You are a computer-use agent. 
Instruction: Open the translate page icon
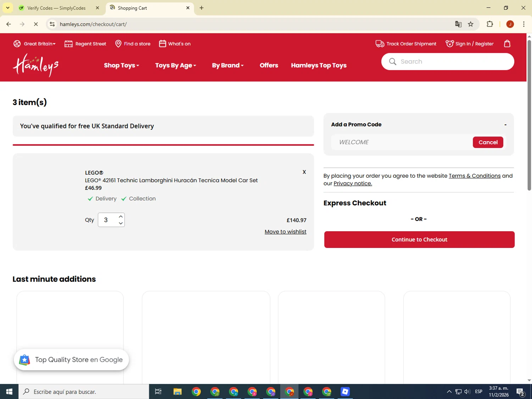[x=458, y=24]
